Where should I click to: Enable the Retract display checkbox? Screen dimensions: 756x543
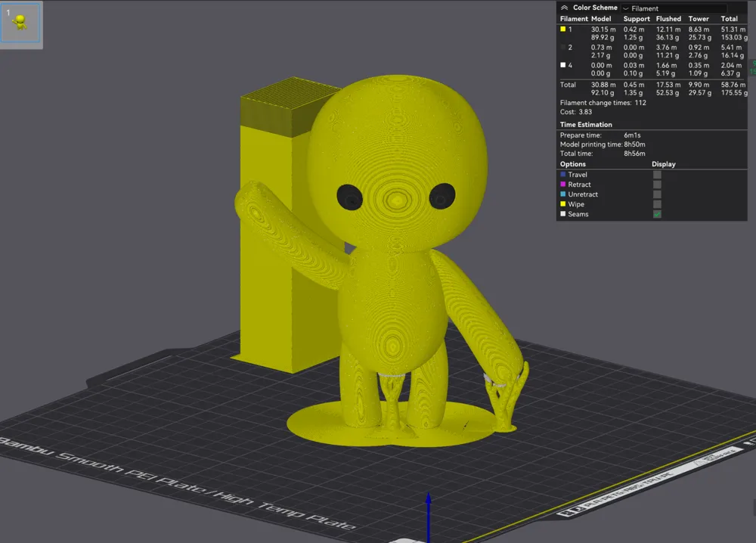(657, 185)
